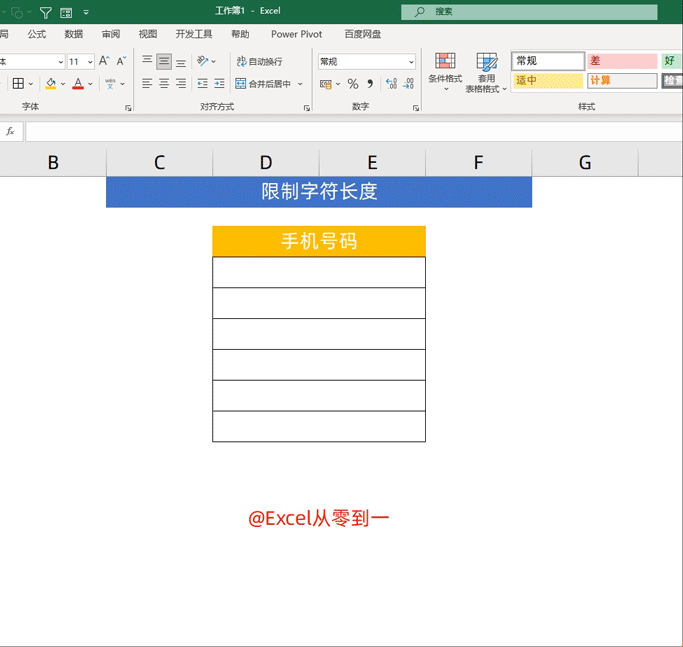The height and width of the screenshot is (647, 683).
Task: Click the increase decimal icon
Action: point(391,83)
